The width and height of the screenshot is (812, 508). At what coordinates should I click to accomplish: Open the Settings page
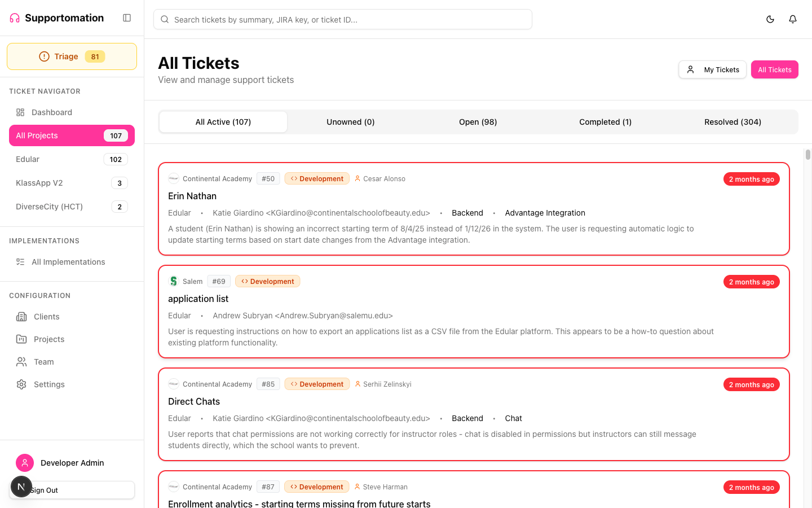pos(49,384)
